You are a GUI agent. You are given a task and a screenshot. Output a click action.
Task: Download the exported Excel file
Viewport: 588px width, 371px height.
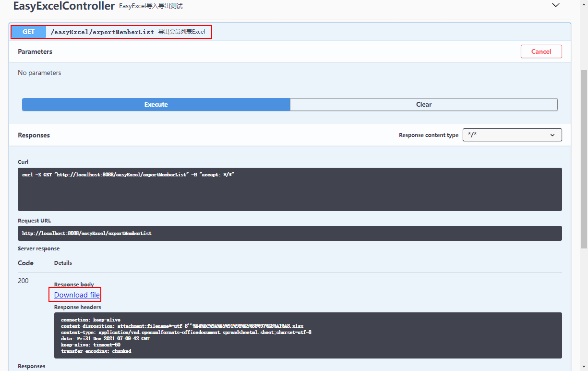pyautogui.click(x=77, y=295)
